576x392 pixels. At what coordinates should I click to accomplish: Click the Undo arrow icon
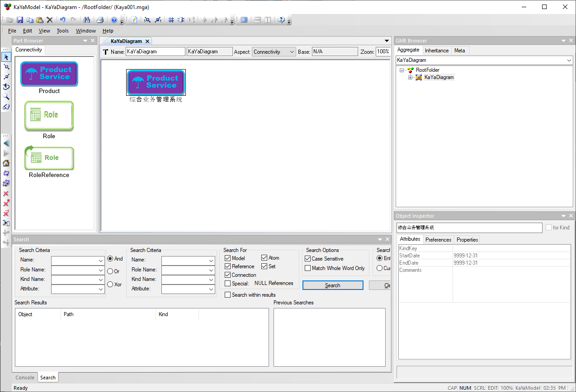[x=62, y=20]
